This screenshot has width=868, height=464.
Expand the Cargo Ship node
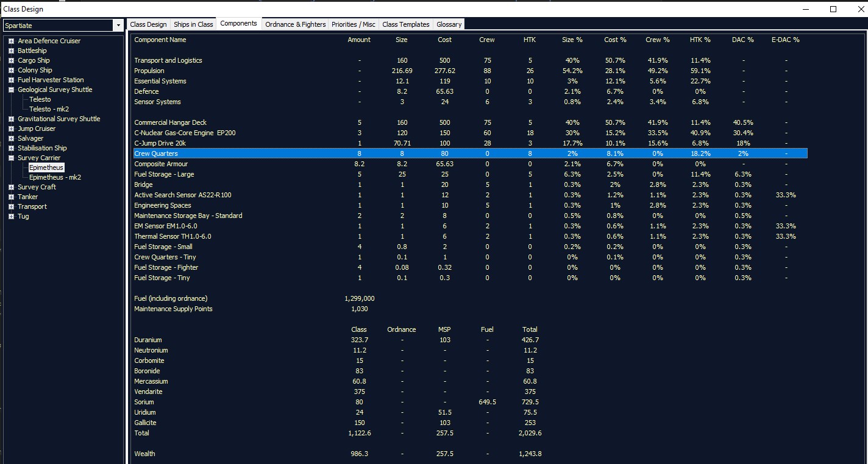pyautogui.click(x=11, y=60)
